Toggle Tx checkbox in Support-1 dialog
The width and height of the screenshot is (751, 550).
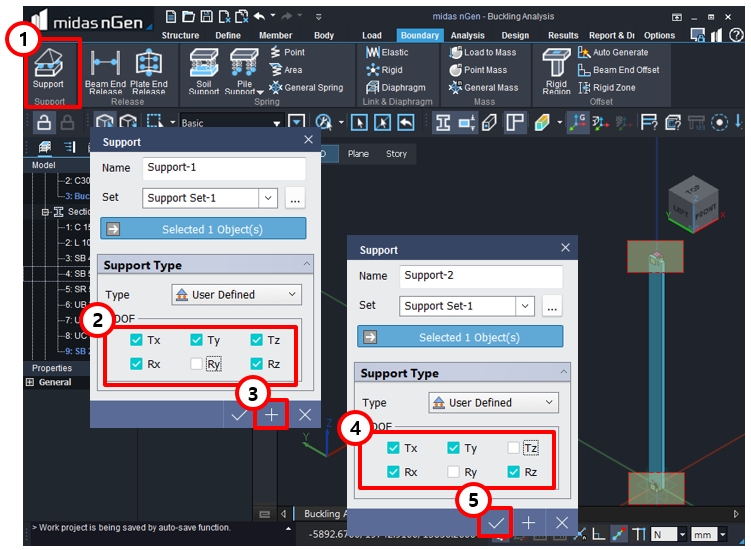137,340
